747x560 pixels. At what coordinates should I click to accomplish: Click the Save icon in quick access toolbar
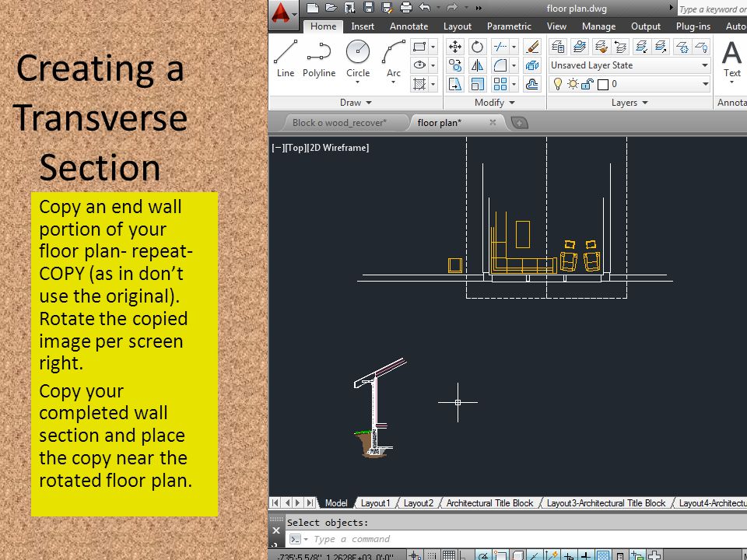click(368, 7)
